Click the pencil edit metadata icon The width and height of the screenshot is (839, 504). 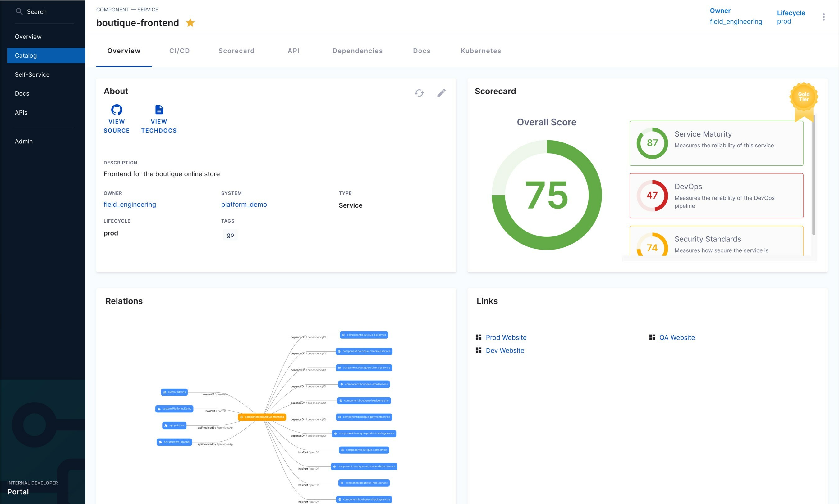point(441,93)
